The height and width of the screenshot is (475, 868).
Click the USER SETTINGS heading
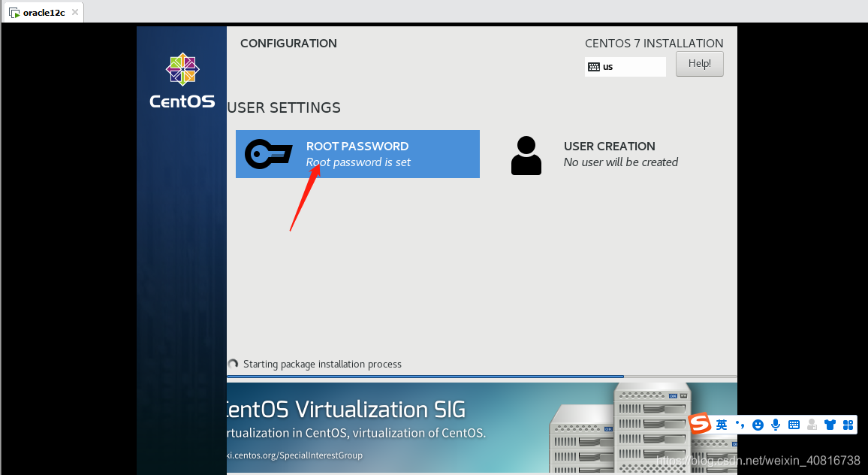point(284,107)
